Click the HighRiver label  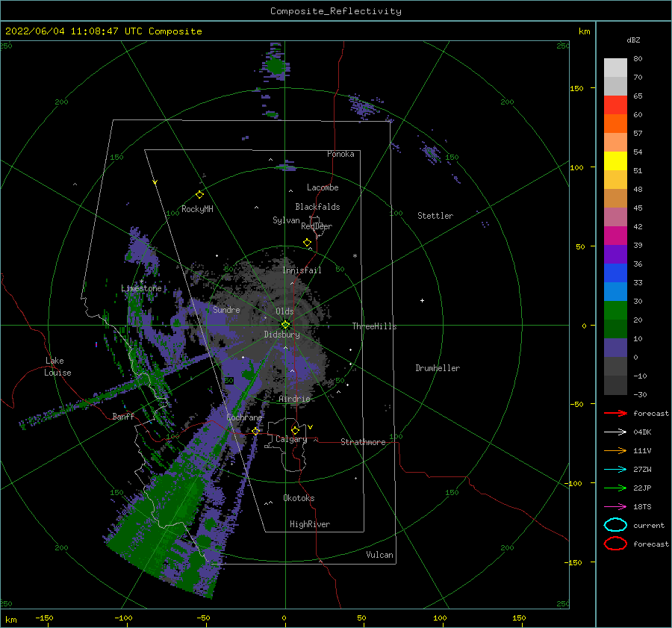pos(310,524)
